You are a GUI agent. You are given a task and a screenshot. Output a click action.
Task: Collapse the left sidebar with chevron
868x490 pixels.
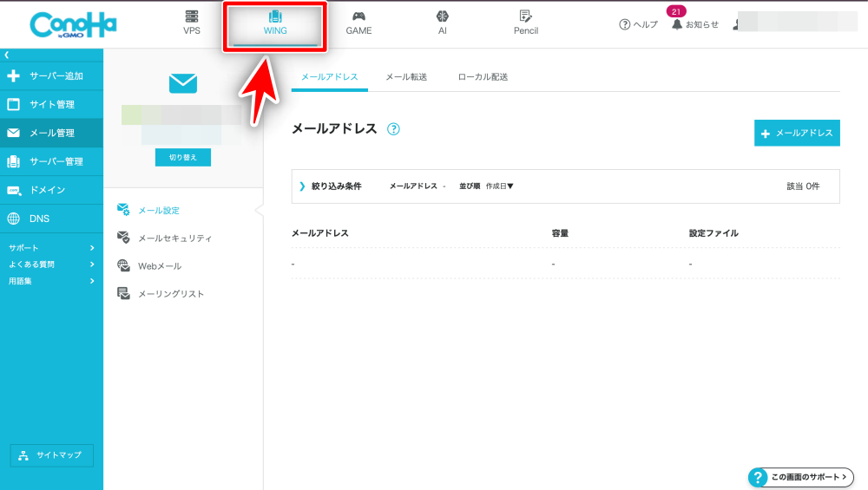tap(7, 55)
